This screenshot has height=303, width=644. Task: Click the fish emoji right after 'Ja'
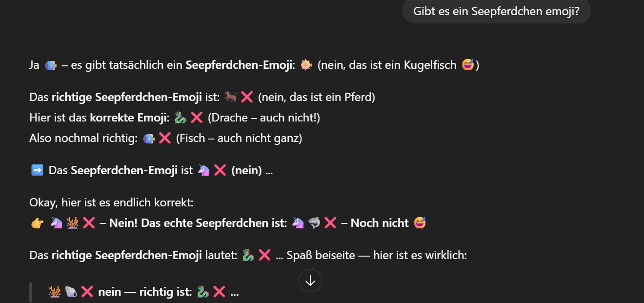(x=50, y=64)
